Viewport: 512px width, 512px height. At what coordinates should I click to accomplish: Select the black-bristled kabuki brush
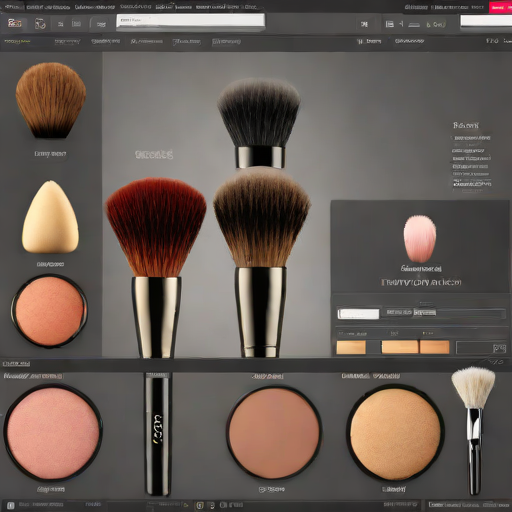[259, 123]
